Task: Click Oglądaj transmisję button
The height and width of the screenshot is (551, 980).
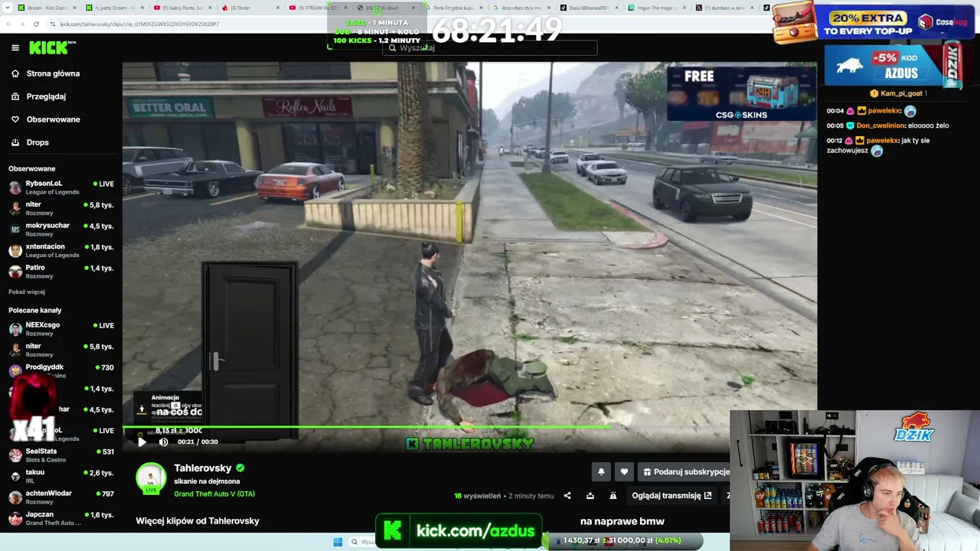Action: pos(671,496)
